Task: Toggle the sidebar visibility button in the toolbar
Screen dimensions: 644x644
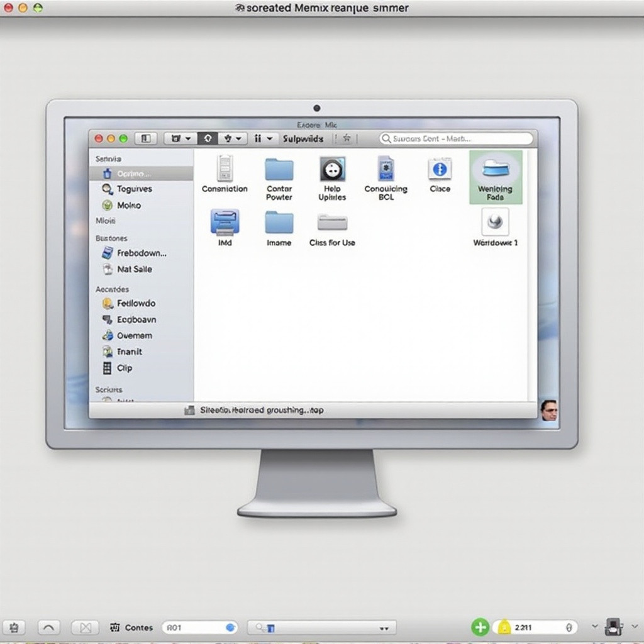Action: coord(146,138)
